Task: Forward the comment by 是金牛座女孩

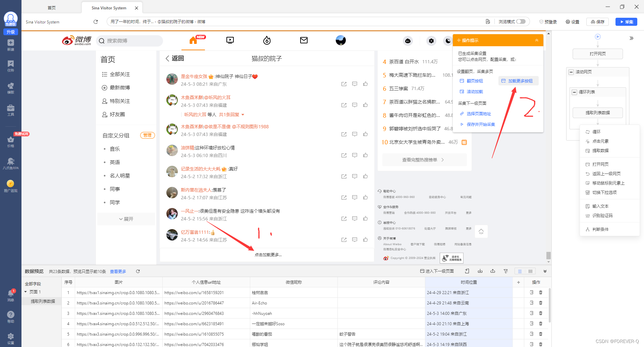Action: tap(344, 84)
